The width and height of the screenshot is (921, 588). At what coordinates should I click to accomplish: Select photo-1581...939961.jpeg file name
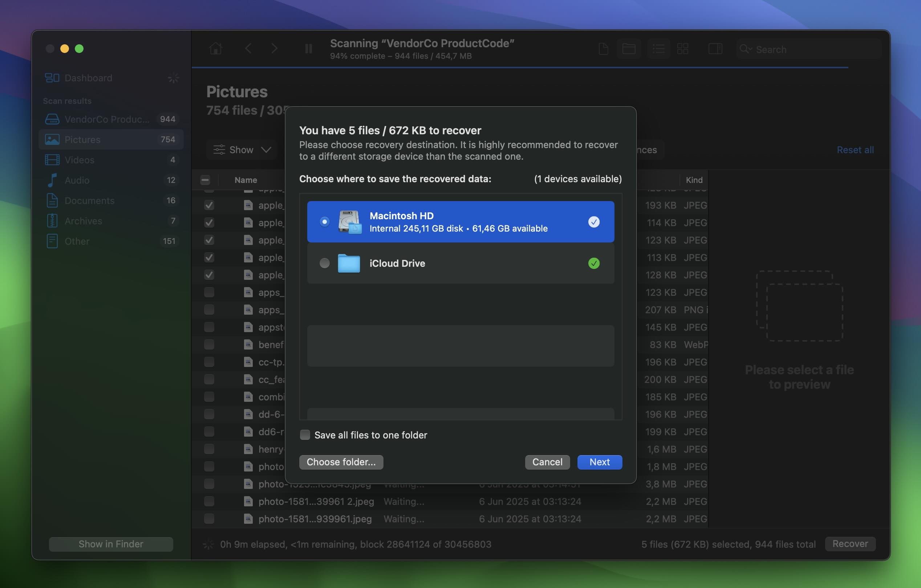315,519
